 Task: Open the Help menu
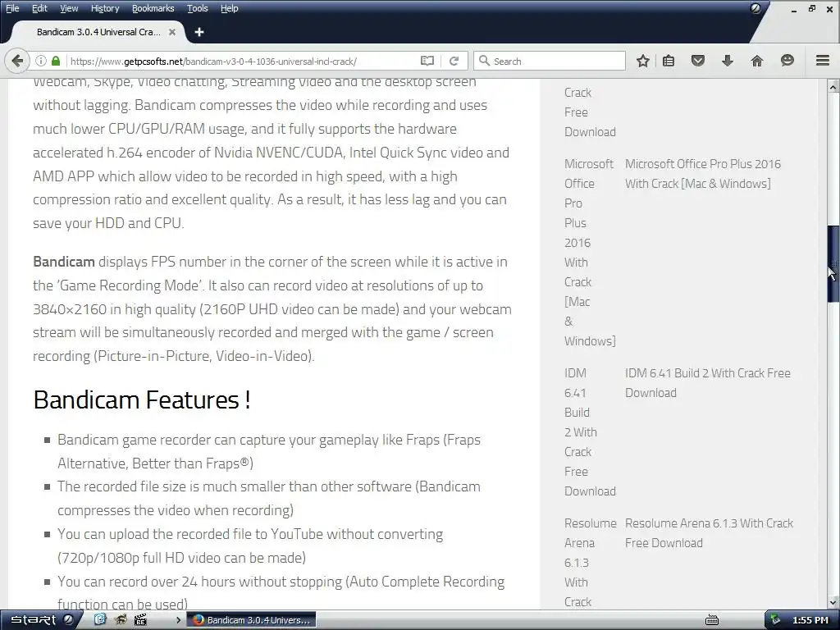pos(230,8)
